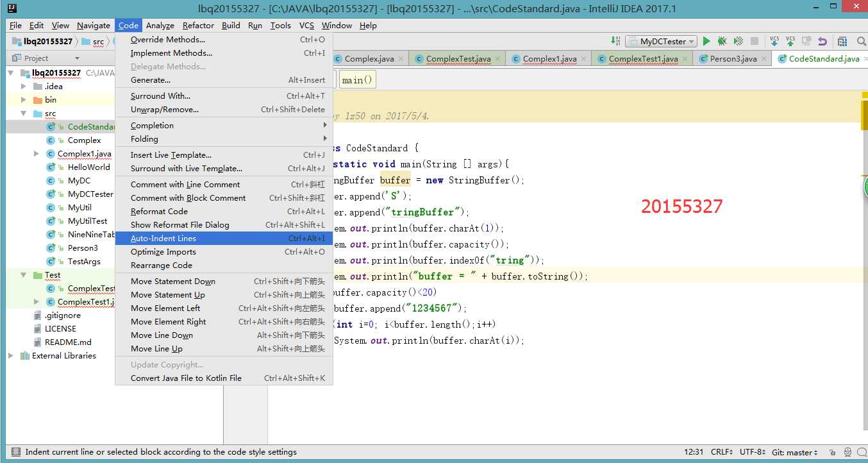The width and height of the screenshot is (868, 463).
Task: Select Override Methods menu entry
Action: point(224,40)
